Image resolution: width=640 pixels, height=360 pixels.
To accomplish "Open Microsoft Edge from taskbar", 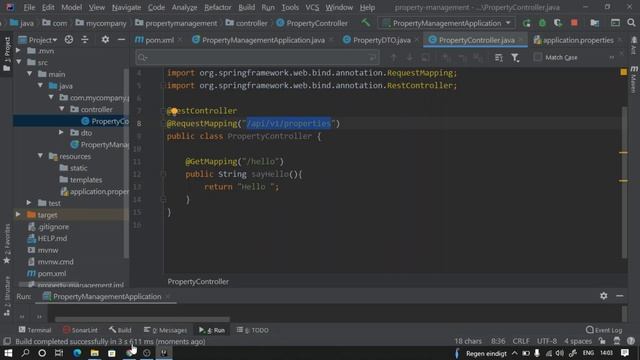I will (77, 353).
